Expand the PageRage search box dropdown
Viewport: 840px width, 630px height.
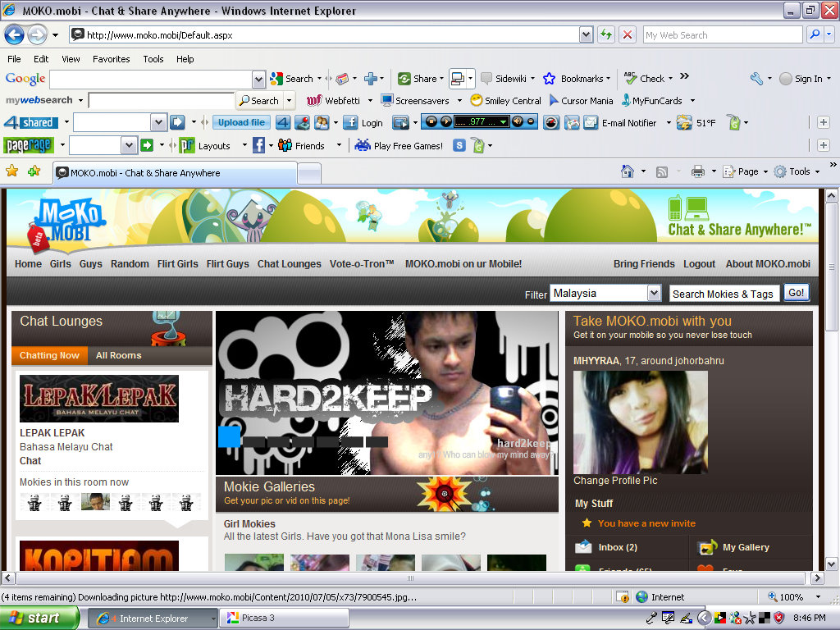pyautogui.click(x=128, y=145)
